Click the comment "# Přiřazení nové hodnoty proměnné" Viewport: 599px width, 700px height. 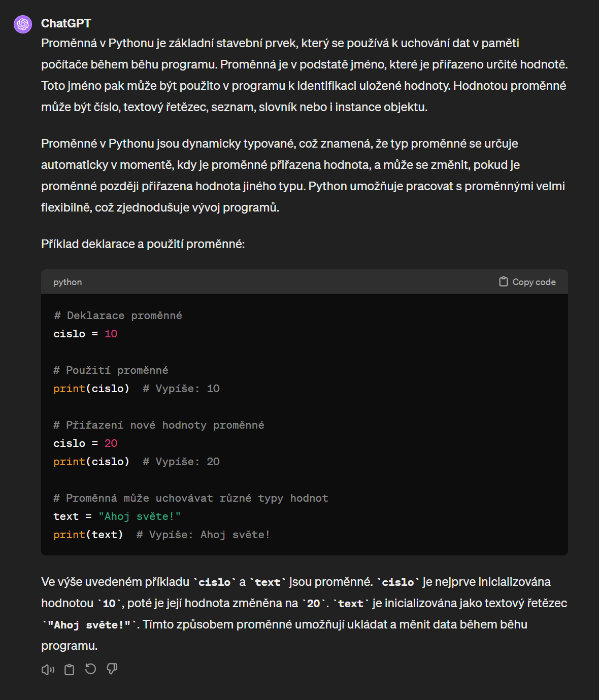click(x=159, y=425)
